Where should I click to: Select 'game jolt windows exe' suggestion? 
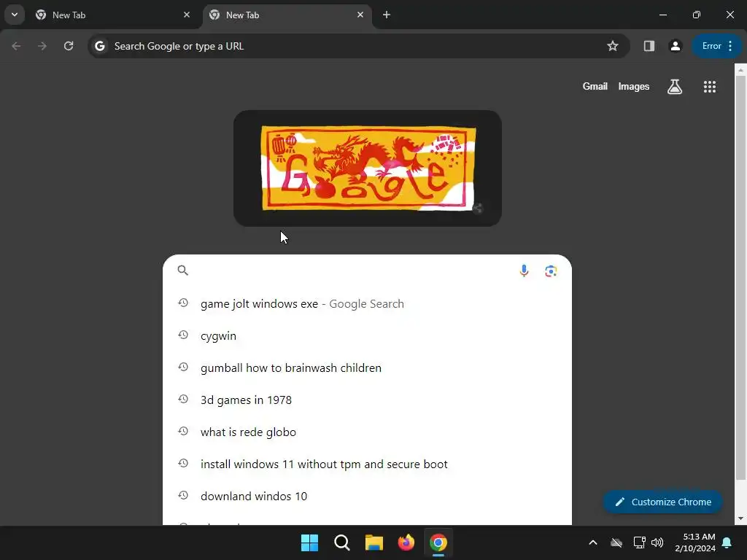click(367, 304)
